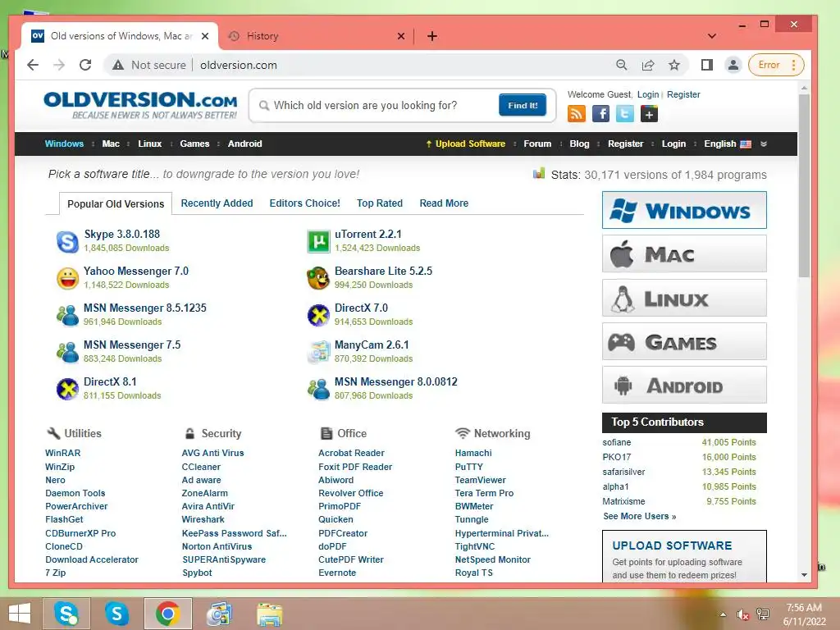This screenshot has width=840, height=630.
Task: Switch to the History browser tab
Action: click(x=316, y=36)
